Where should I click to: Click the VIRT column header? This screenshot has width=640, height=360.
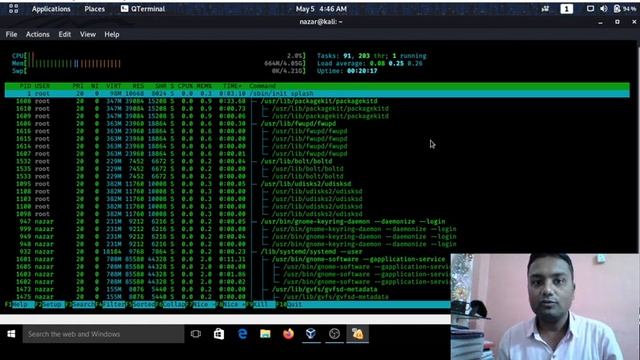point(114,86)
